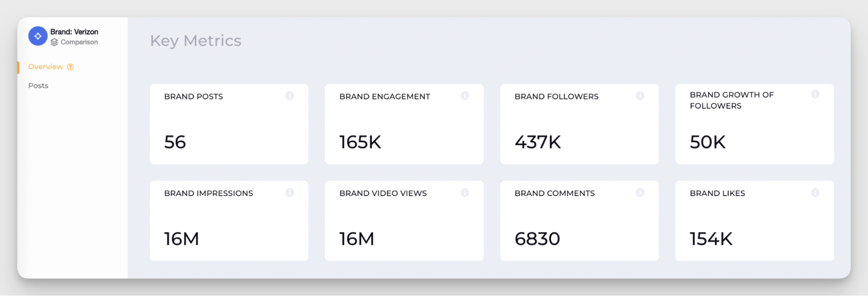Show info for Brand Growth of Followers
The height and width of the screenshot is (296, 868).
(815, 94)
